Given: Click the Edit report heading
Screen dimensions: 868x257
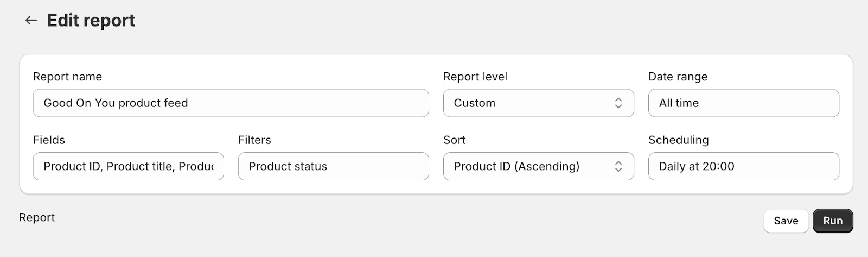Looking at the screenshot, I should tap(91, 21).
